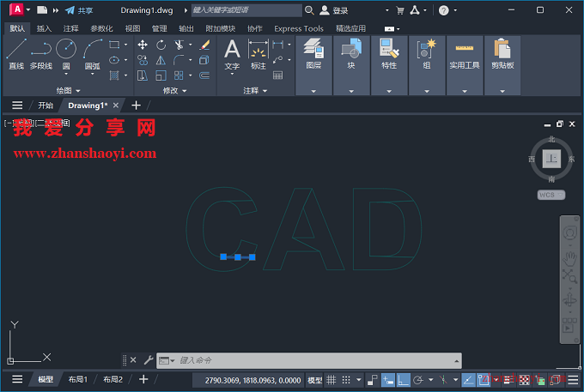Image resolution: width=584 pixels, height=392 pixels.
Task: Select the Dimension (标注) tool
Action: (259, 55)
